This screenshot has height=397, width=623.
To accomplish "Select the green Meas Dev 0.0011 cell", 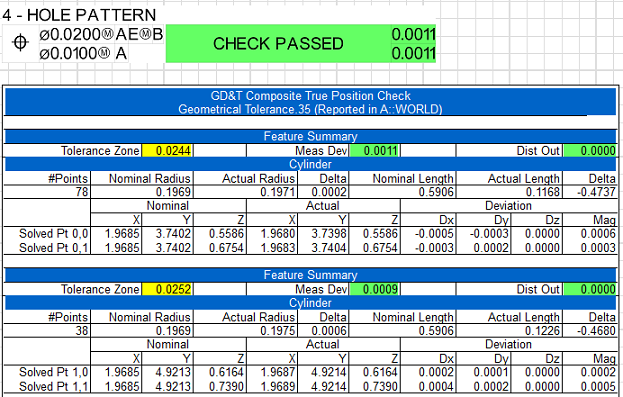I will 374,151.
